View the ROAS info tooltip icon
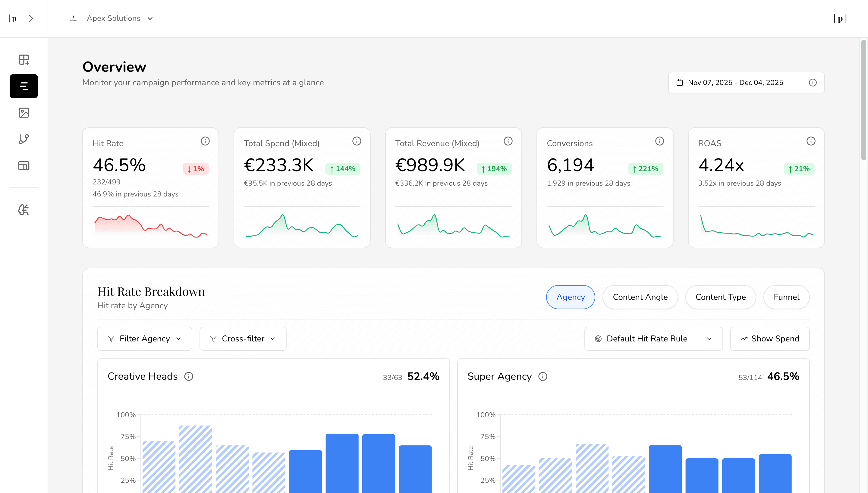This screenshot has width=868, height=493. click(x=811, y=141)
